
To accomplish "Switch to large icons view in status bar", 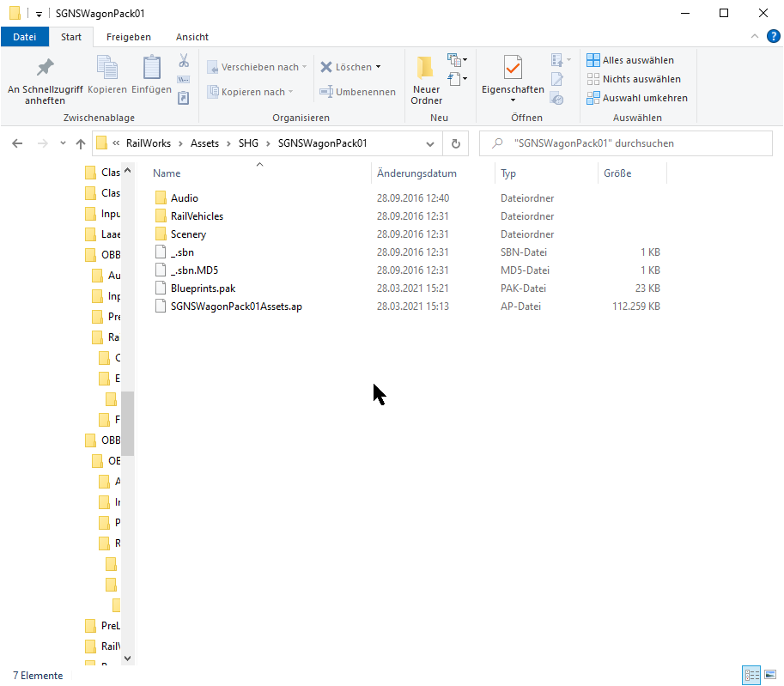I will click(x=770, y=676).
